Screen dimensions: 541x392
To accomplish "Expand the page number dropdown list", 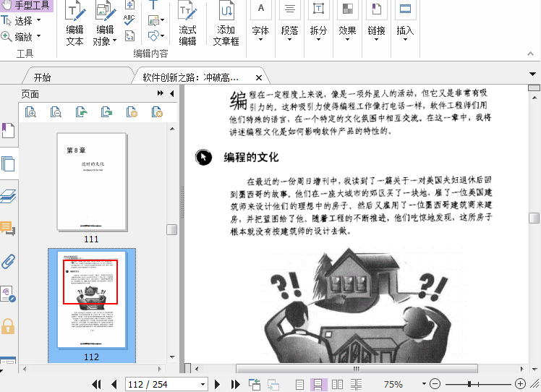I will point(203,384).
